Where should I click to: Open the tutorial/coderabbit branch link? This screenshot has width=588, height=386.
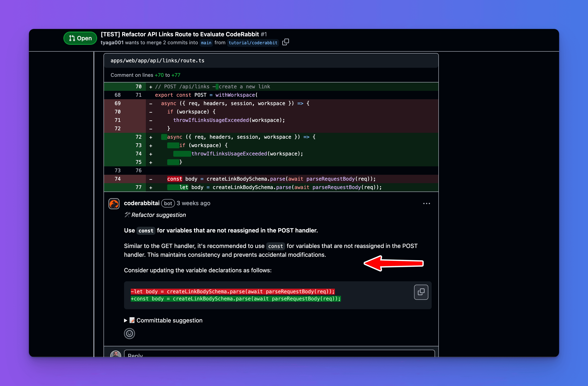pyautogui.click(x=253, y=43)
